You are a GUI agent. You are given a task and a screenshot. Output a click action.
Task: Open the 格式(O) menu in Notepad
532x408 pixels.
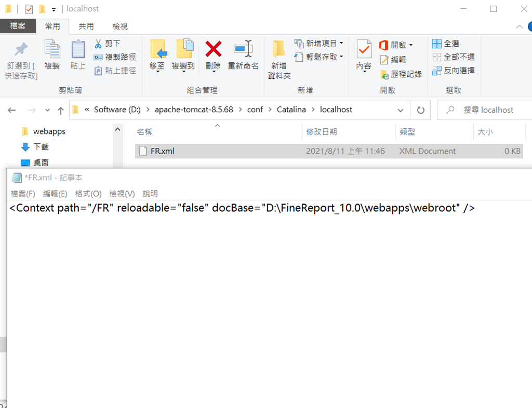point(87,193)
